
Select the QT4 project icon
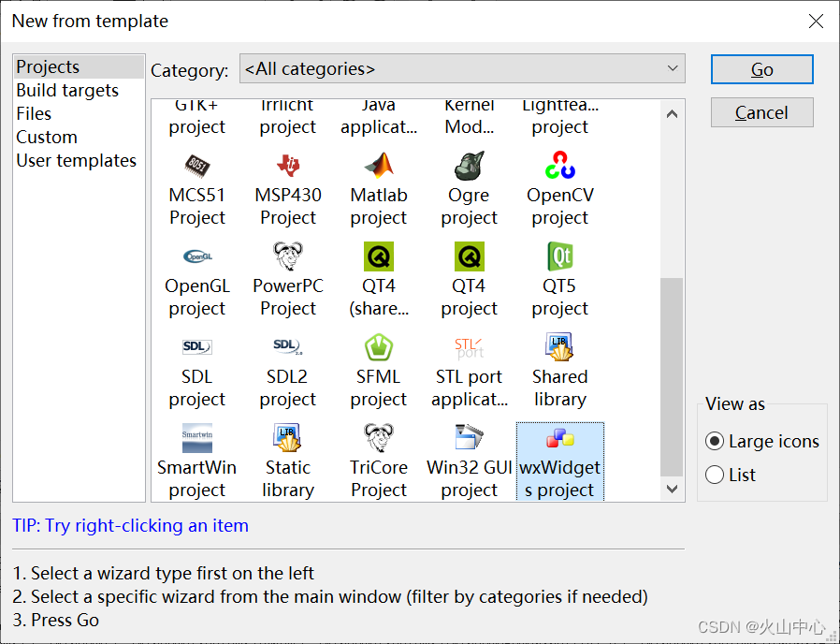pyautogui.click(x=470, y=256)
